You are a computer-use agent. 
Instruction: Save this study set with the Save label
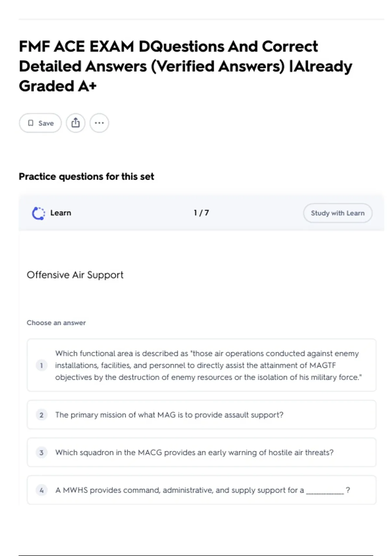(x=46, y=123)
